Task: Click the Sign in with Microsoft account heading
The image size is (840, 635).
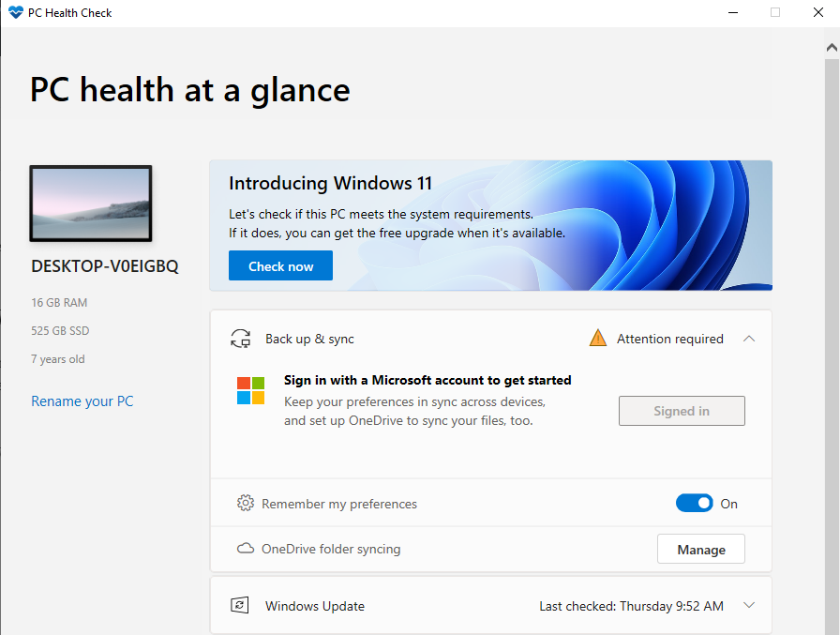Action: pyautogui.click(x=427, y=380)
